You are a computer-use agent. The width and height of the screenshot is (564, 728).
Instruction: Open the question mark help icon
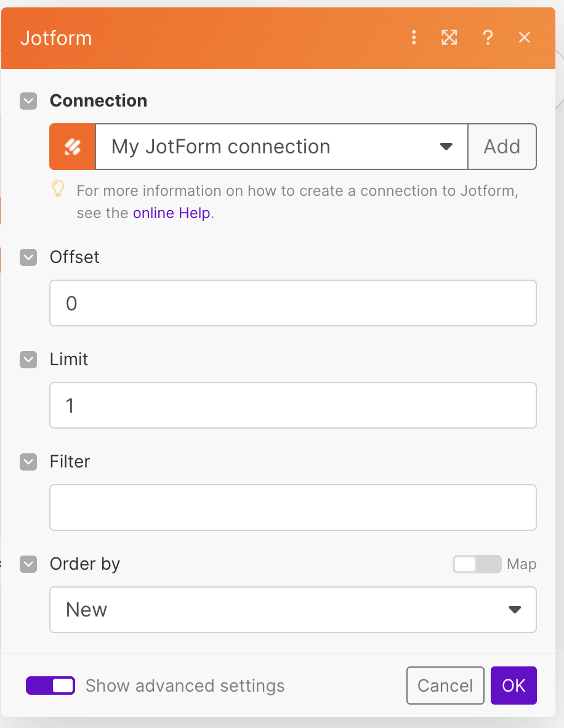pyautogui.click(x=488, y=38)
